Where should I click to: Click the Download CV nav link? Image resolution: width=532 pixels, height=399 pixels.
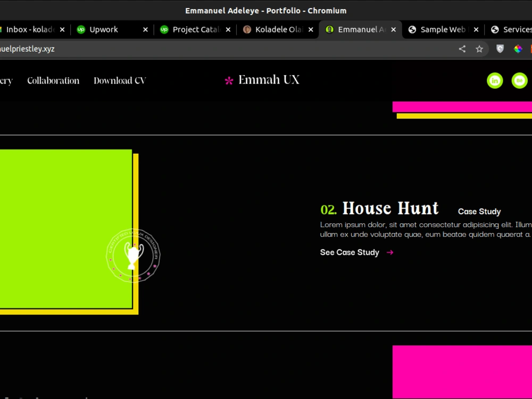120,81
